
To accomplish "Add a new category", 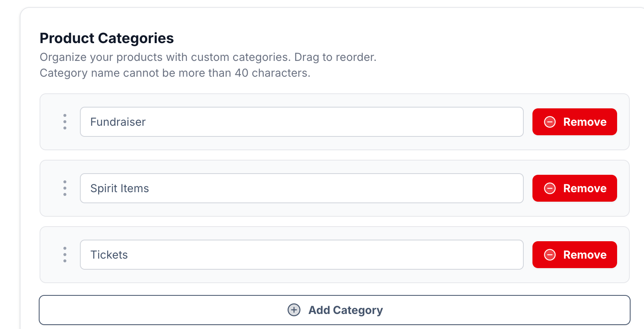I will click(334, 310).
